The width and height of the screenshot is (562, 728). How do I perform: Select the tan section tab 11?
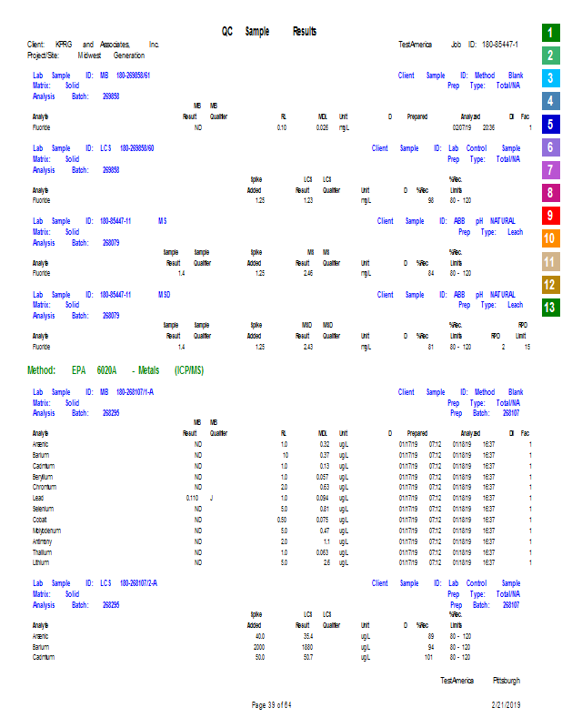click(549, 262)
